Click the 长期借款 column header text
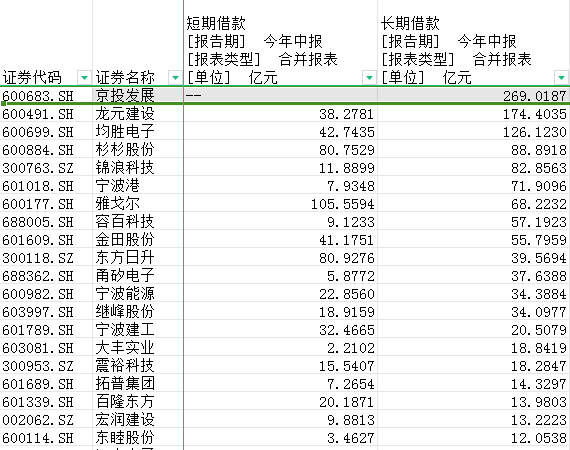570x450 pixels. [410, 23]
